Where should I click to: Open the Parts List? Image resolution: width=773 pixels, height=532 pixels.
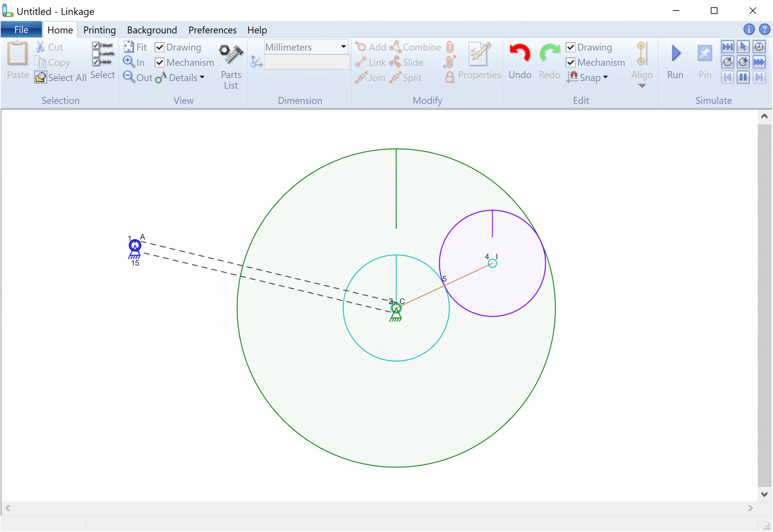coord(231,64)
